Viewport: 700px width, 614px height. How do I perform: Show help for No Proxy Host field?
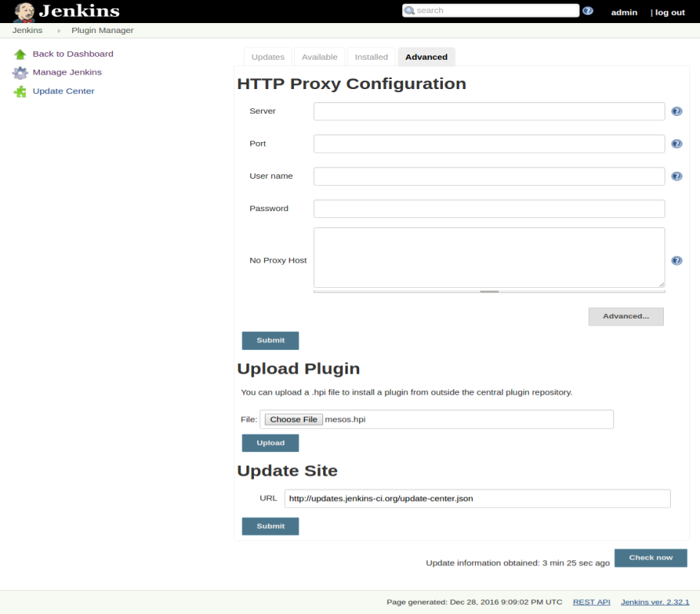coord(677,261)
